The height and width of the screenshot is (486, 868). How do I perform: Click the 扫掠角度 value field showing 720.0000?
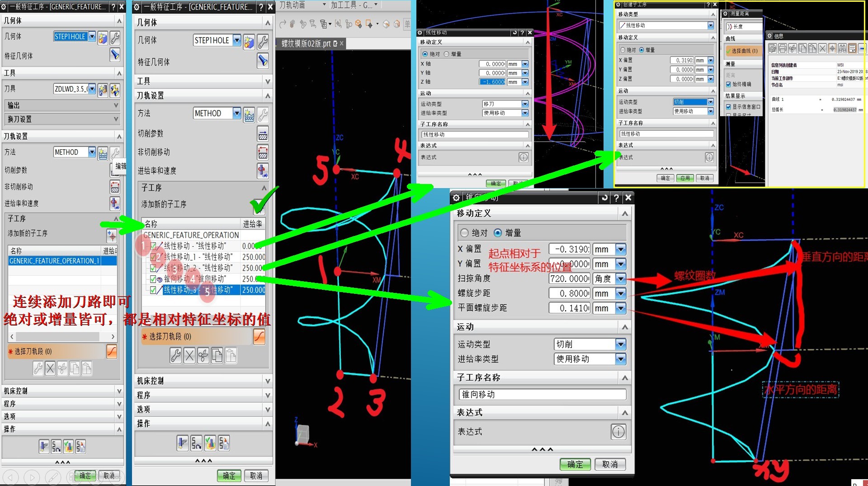(569, 279)
